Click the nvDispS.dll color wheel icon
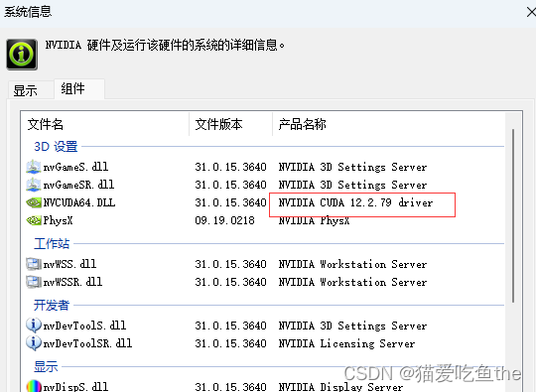This screenshot has height=392, width=536. (x=34, y=386)
